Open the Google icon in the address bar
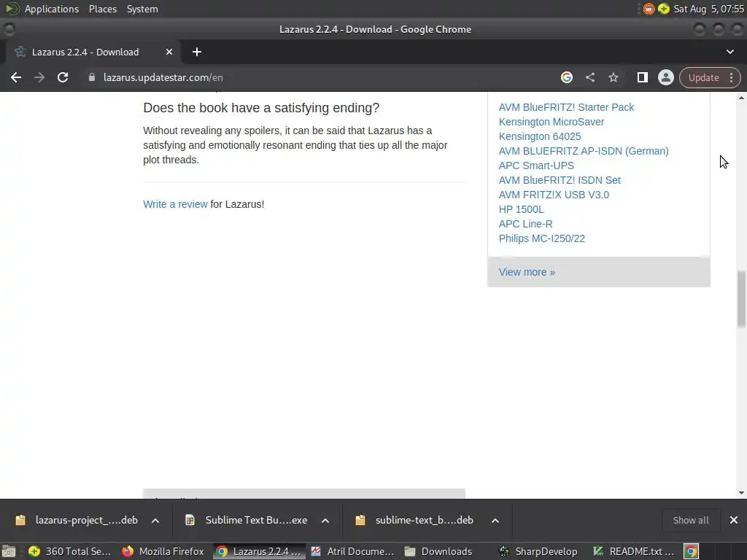Image resolution: width=747 pixels, height=560 pixels. pos(566,77)
